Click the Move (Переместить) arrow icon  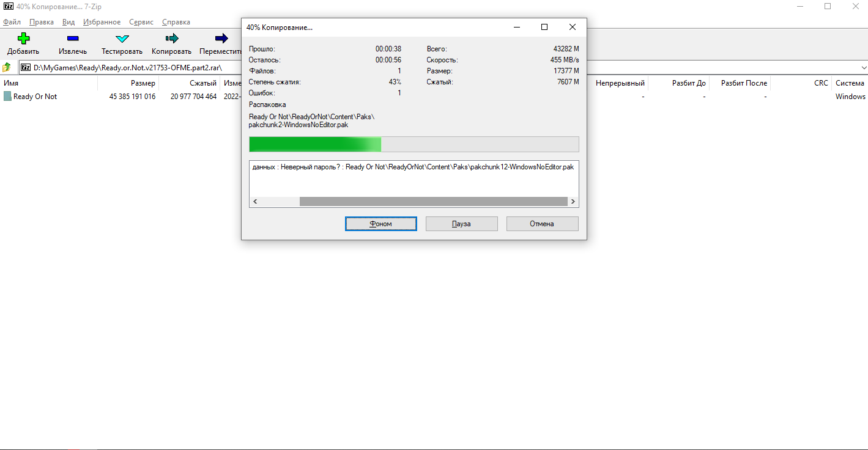tap(221, 39)
